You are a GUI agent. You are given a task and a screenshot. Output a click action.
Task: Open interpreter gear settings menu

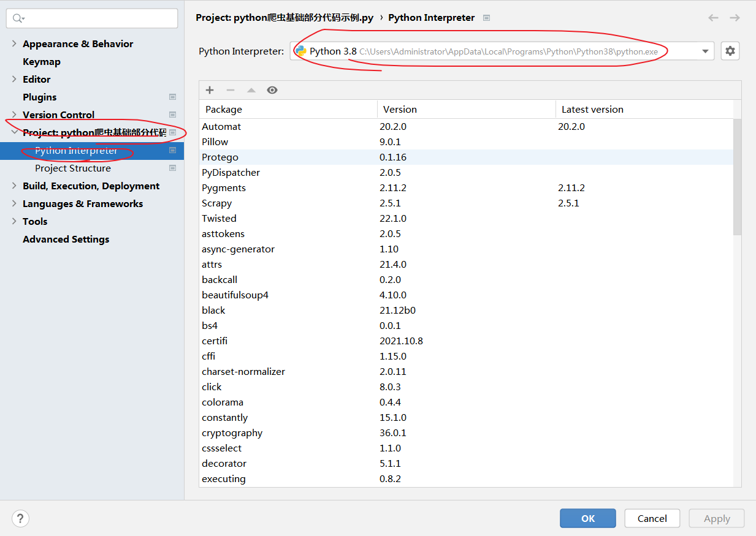pyautogui.click(x=730, y=51)
